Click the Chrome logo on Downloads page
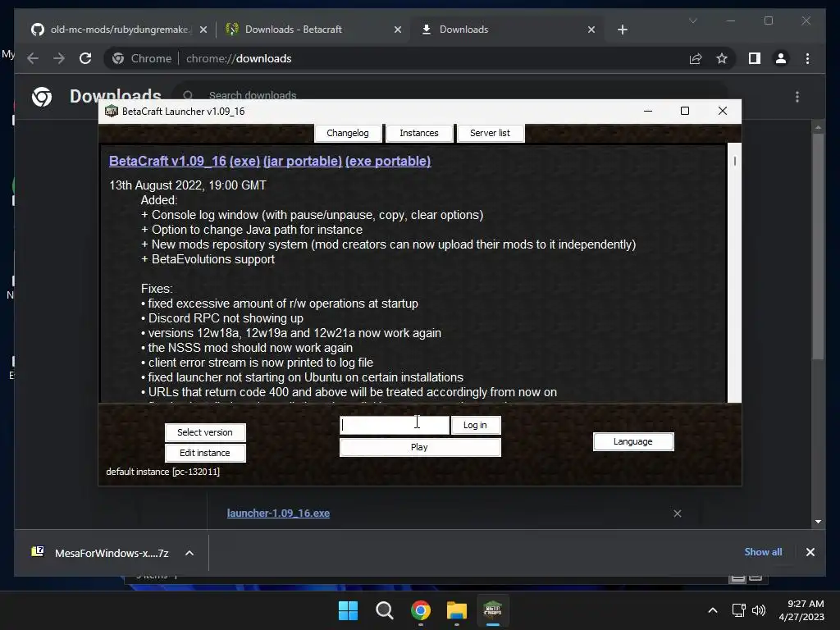This screenshot has height=630, width=840. point(42,97)
